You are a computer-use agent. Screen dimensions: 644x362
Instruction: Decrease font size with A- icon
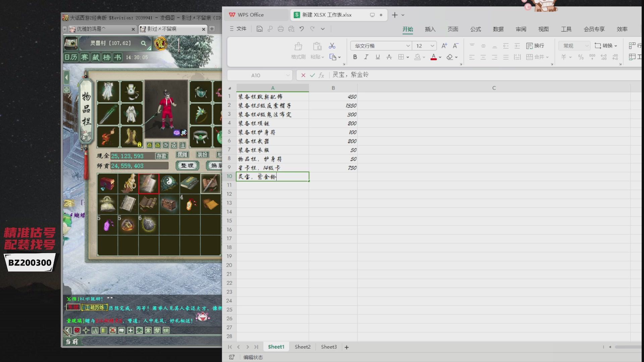tap(455, 46)
